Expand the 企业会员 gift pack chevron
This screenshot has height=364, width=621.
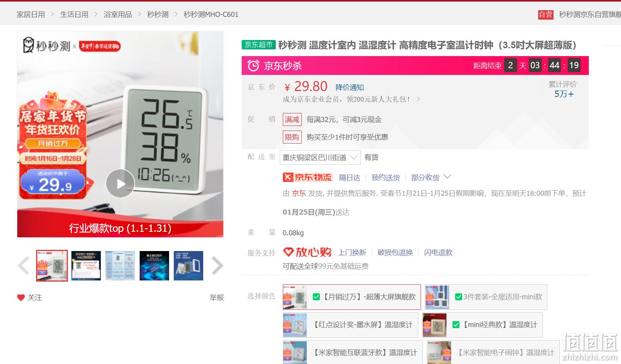[418, 99]
